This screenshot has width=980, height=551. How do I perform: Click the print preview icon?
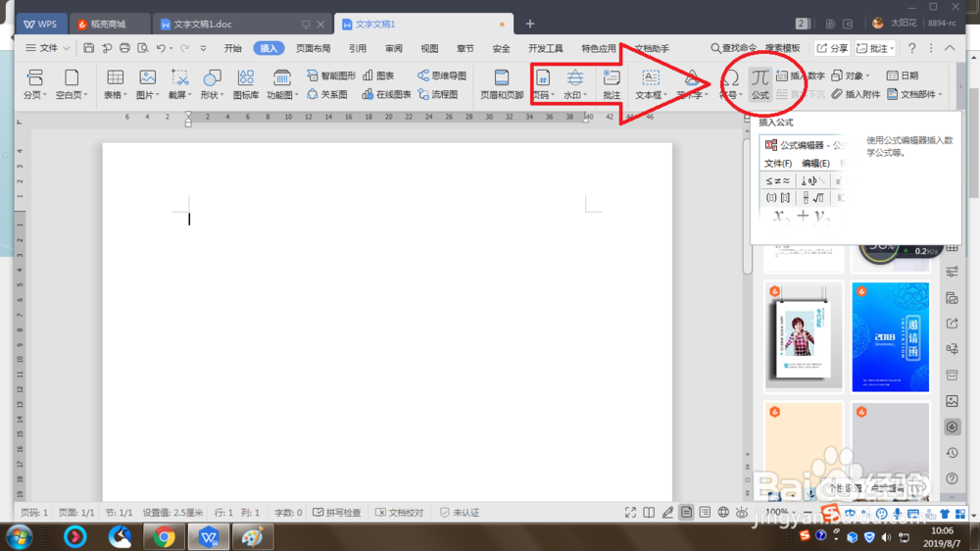click(143, 48)
